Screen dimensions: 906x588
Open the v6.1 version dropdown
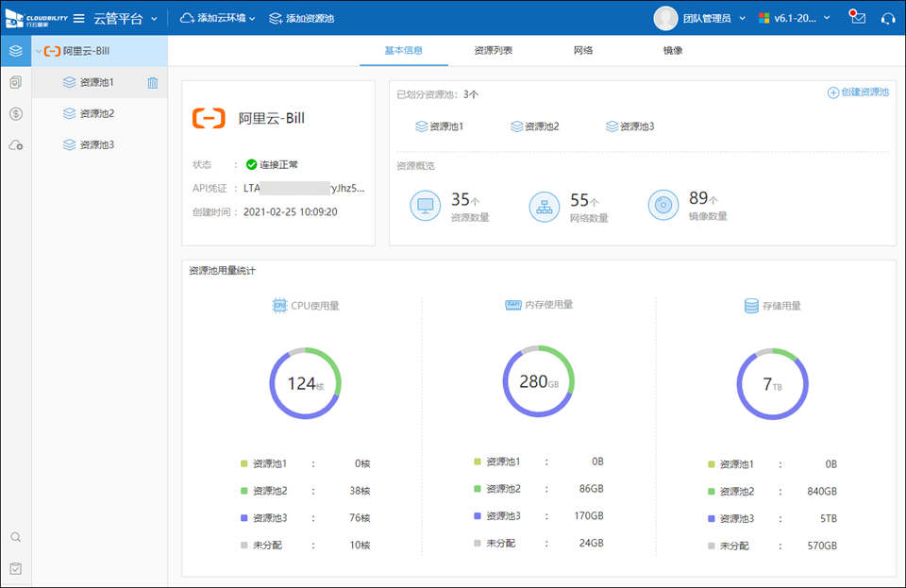(x=795, y=18)
